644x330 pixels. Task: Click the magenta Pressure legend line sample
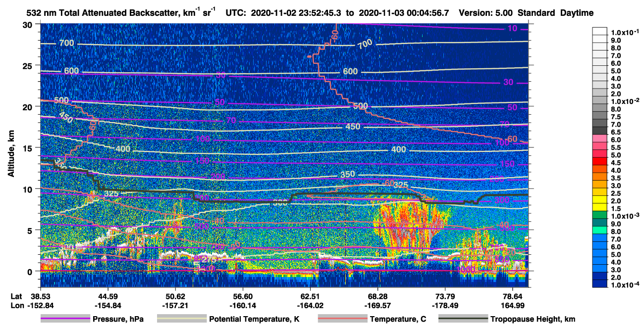(x=65, y=319)
